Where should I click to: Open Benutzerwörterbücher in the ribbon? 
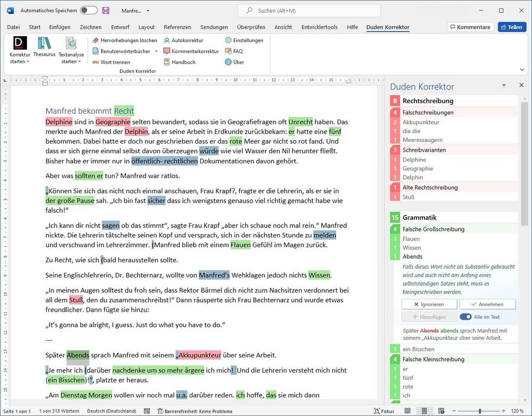pos(122,51)
